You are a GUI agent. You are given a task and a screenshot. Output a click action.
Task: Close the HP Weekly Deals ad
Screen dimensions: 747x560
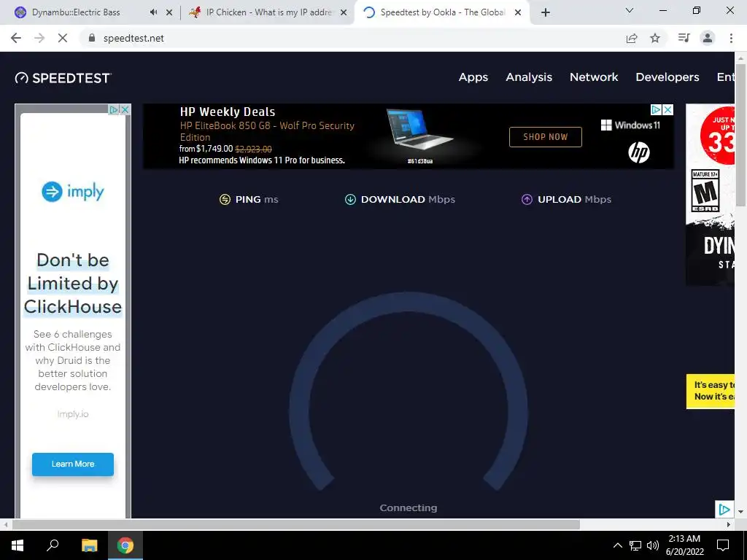pyautogui.click(x=668, y=110)
